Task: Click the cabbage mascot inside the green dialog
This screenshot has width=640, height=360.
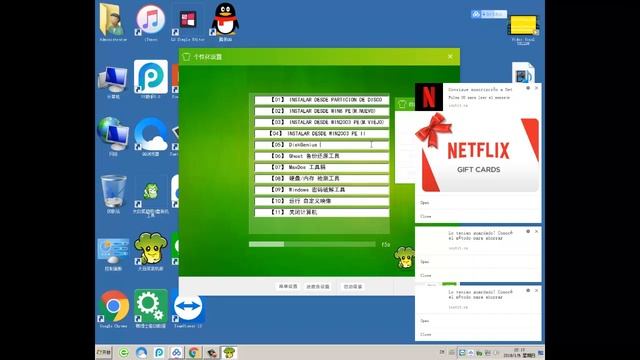Action: pyautogui.click(x=404, y=257)
